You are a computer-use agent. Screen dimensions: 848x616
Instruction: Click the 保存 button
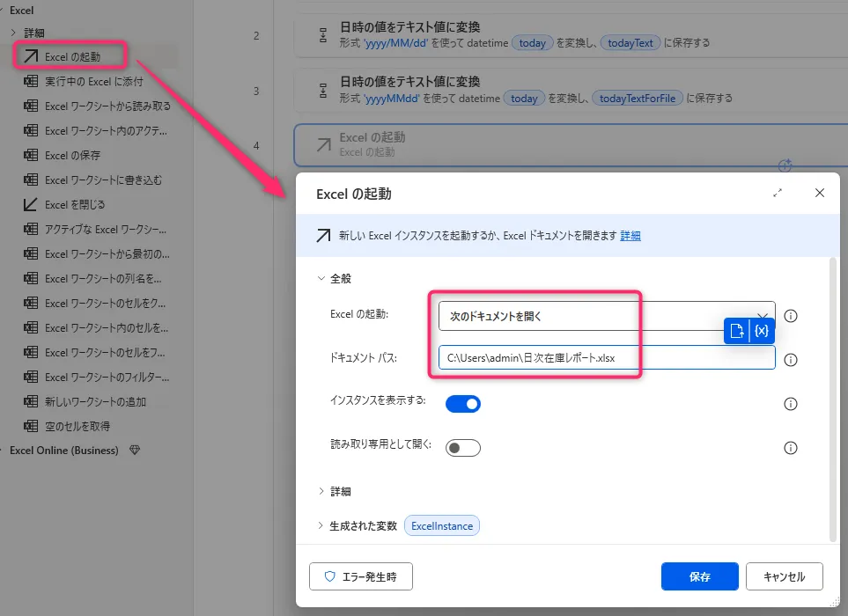(700, 577)
